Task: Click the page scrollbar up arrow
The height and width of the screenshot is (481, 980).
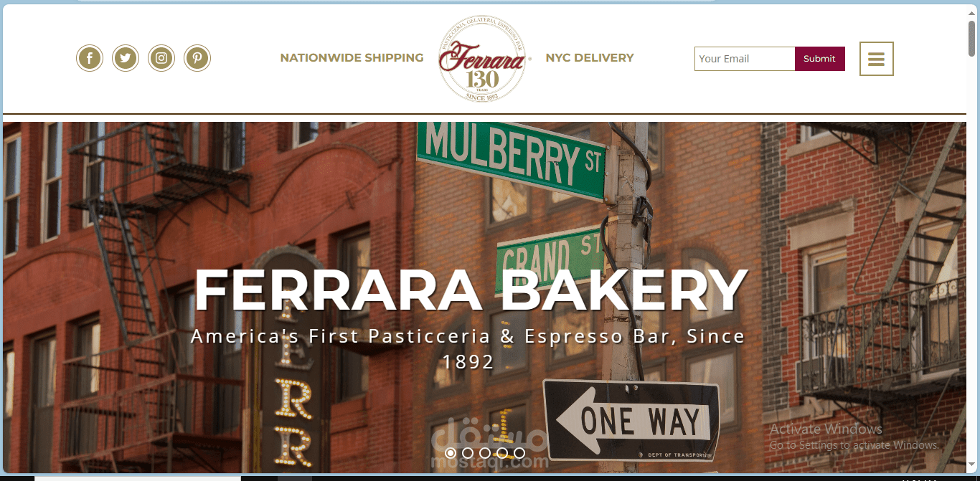Action: click(973, 10)
